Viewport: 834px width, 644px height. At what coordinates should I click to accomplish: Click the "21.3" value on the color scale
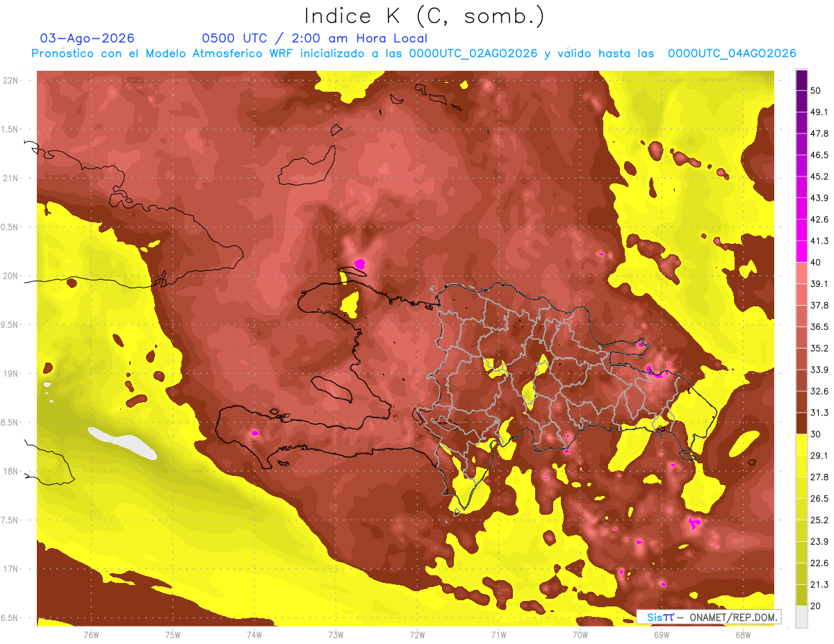coord(819,585)
